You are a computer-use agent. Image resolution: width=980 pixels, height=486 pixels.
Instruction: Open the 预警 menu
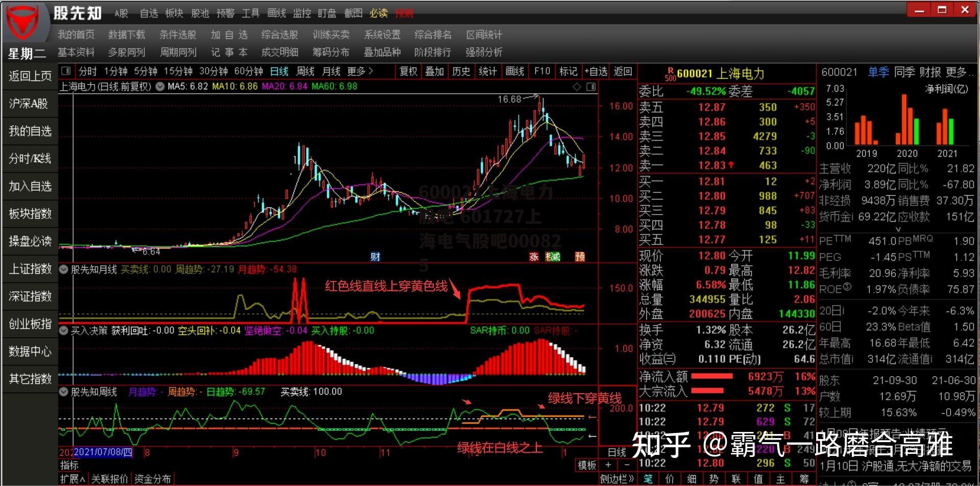coord(226,13)
